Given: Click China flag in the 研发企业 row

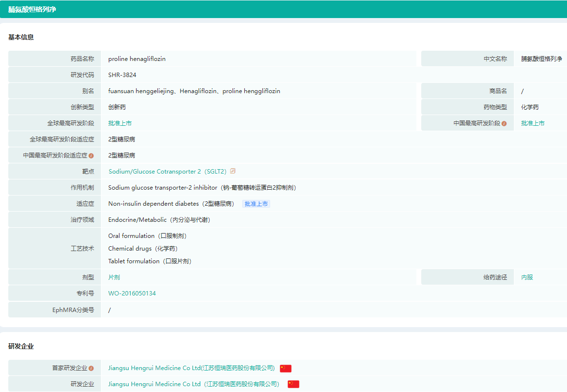Looking at the screenshot, I should click(293, 384).
